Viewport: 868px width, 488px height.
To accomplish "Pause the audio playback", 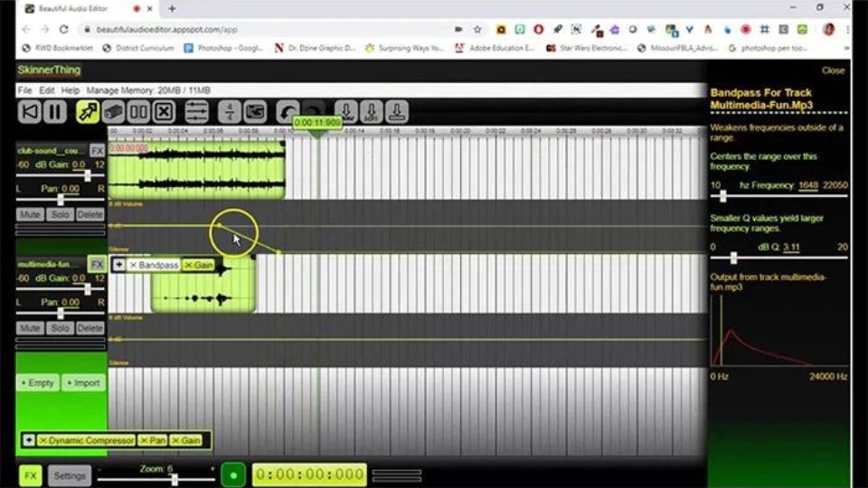I will tap(55, 112).
